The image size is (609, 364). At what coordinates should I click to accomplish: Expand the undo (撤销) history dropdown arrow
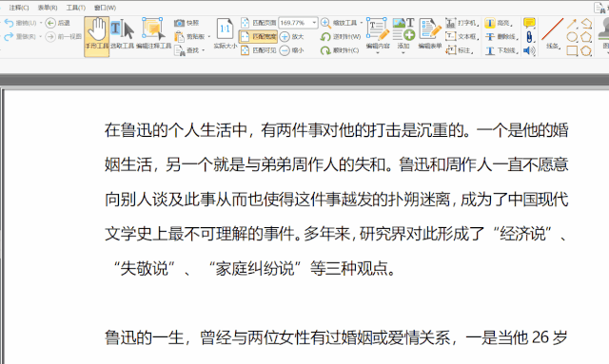(41, 23)
